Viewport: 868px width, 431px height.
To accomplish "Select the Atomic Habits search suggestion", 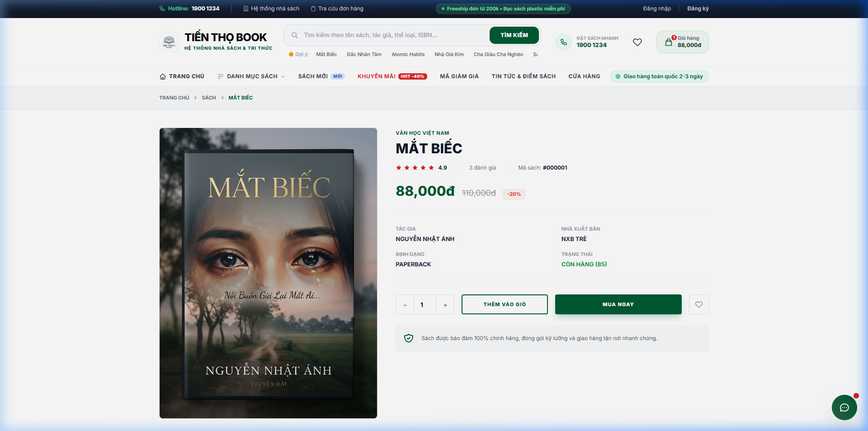I will coord(408,54).
